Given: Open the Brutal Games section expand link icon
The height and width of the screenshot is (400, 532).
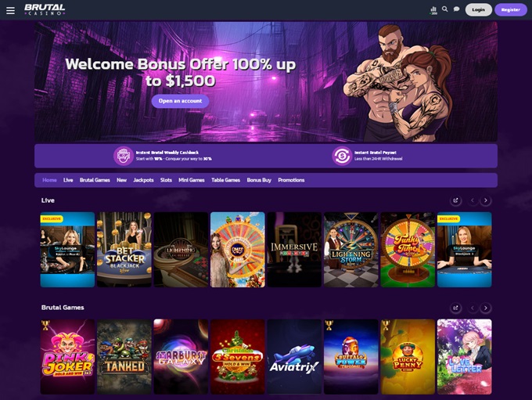Looking at the screenshot, I should click(x=455, y=308).
